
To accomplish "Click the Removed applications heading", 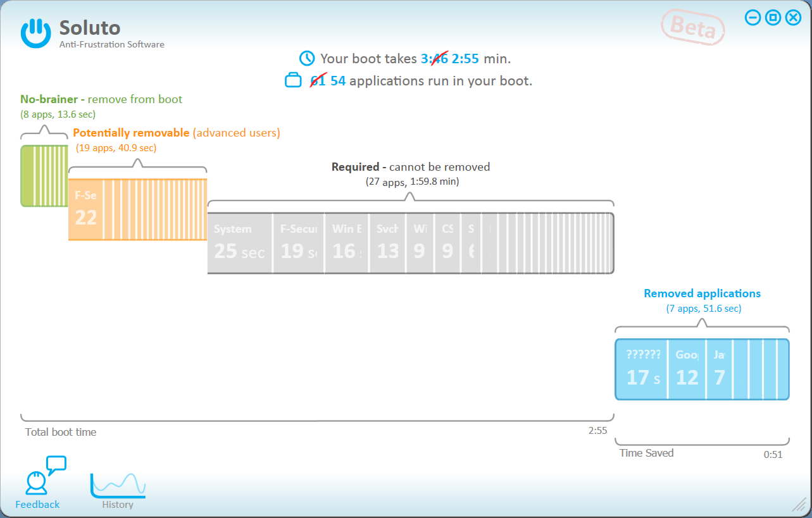I will pos(702,293).
